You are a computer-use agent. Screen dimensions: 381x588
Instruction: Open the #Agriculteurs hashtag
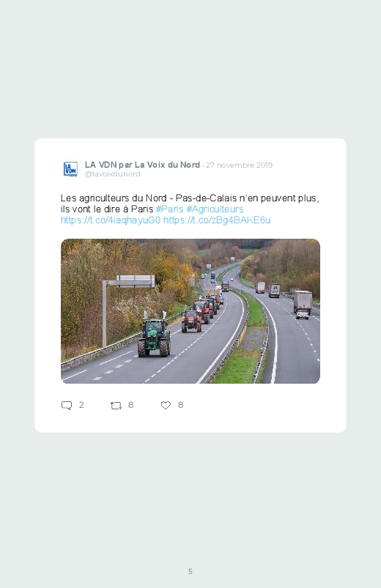click(215, 209)
